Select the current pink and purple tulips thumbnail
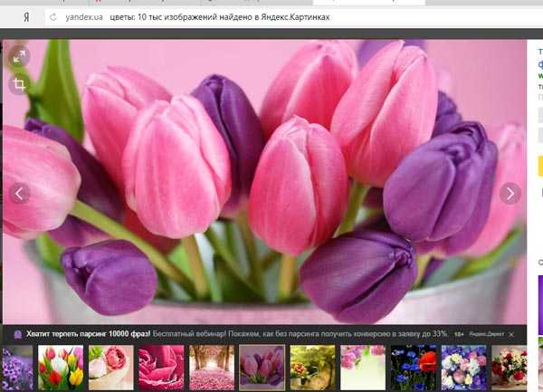The width and height of the screenshot is (543, 392). point(262,368)
